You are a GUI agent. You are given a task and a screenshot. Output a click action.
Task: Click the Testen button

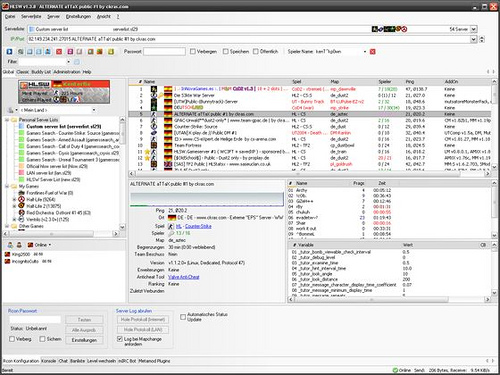[x=84, y=320]
